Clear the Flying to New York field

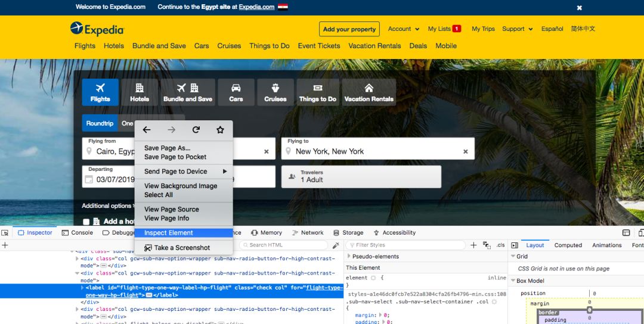point(465,151)
